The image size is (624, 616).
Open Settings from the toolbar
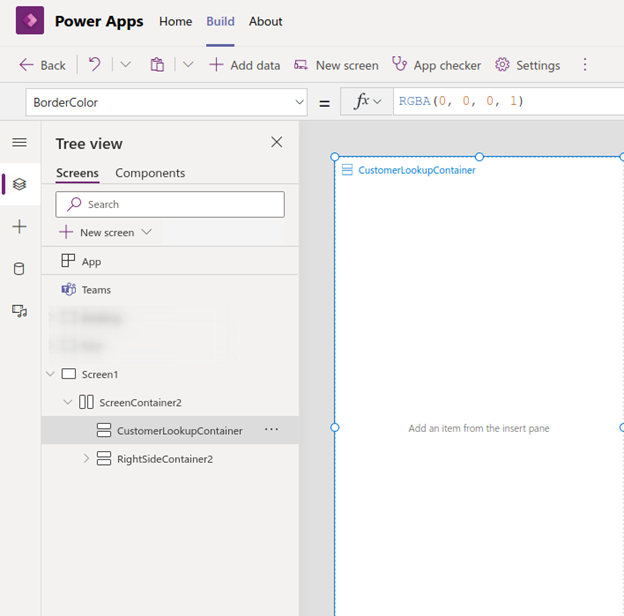pyautogui.click(x=528, y=65)
